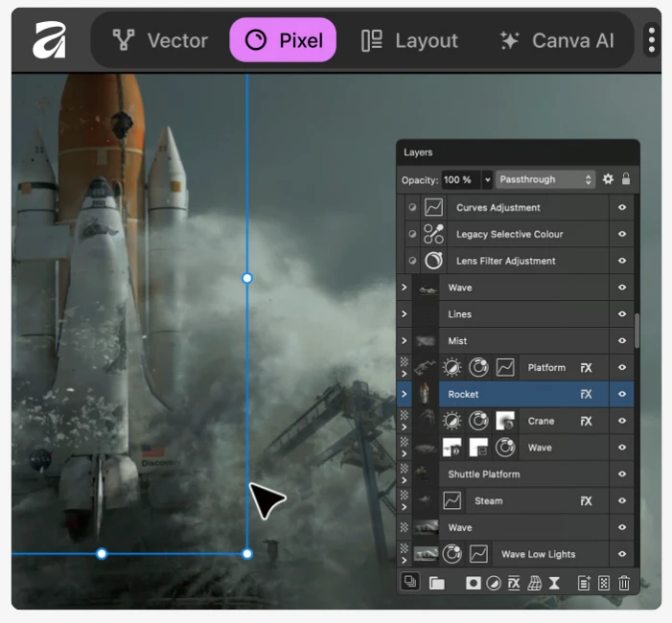The width and height of the screenshot is (672, 623).
Task: Hide the Platform layer
Action: pos(622,367)
